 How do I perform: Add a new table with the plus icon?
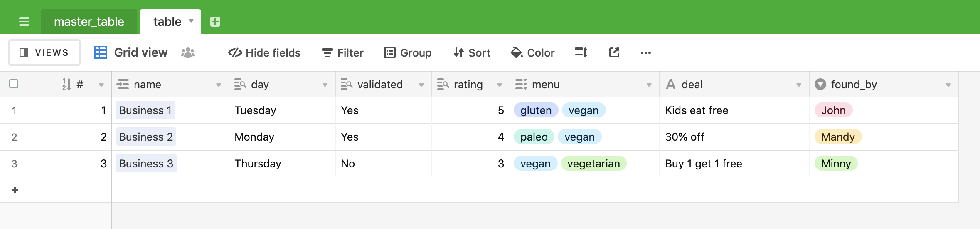[x=215, y=22]
